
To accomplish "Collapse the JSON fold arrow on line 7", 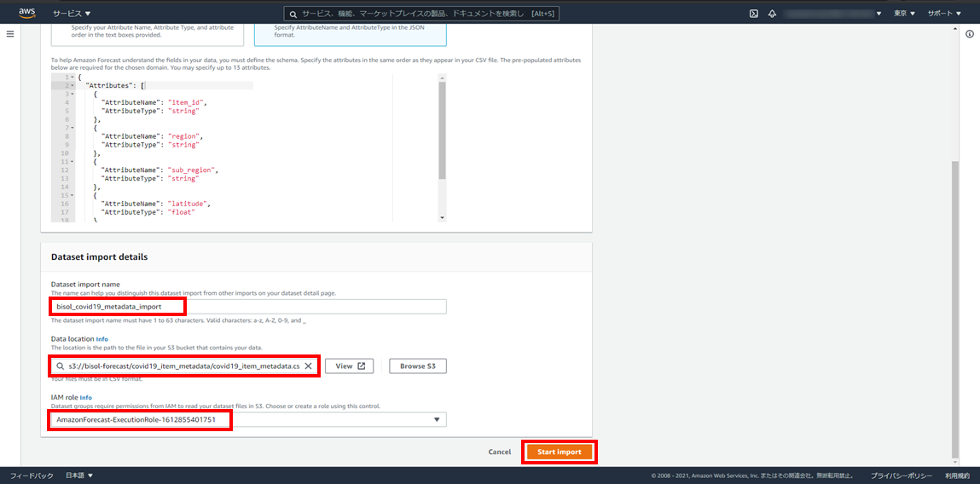I will [x=72, y=128].
